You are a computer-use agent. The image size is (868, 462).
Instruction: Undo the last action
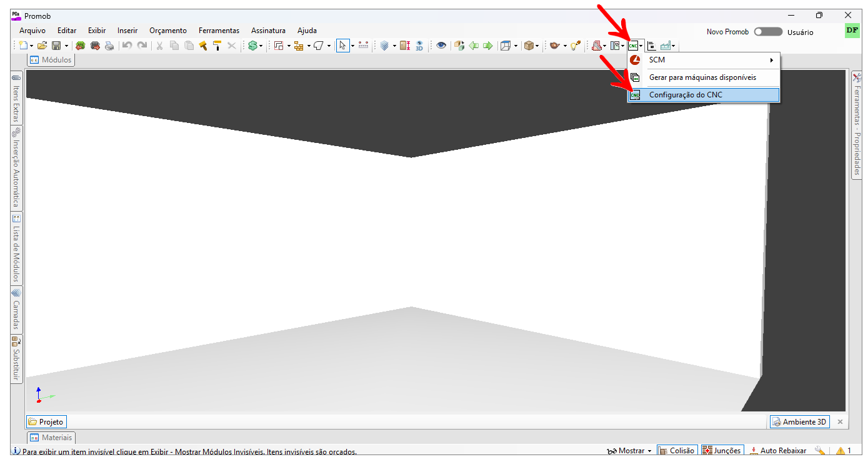tap(127, 46)
